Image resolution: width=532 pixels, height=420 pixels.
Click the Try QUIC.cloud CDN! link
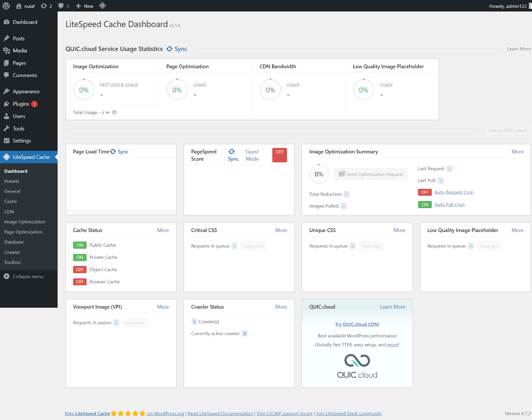pyautogui.click(x=357, y=324)
